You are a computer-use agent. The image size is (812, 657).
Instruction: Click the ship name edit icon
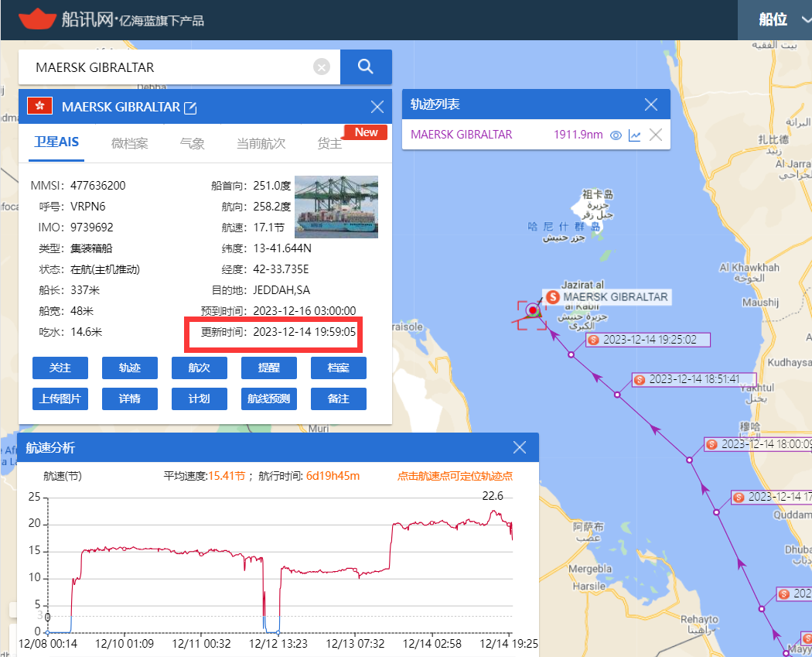[x=190, y=108]
